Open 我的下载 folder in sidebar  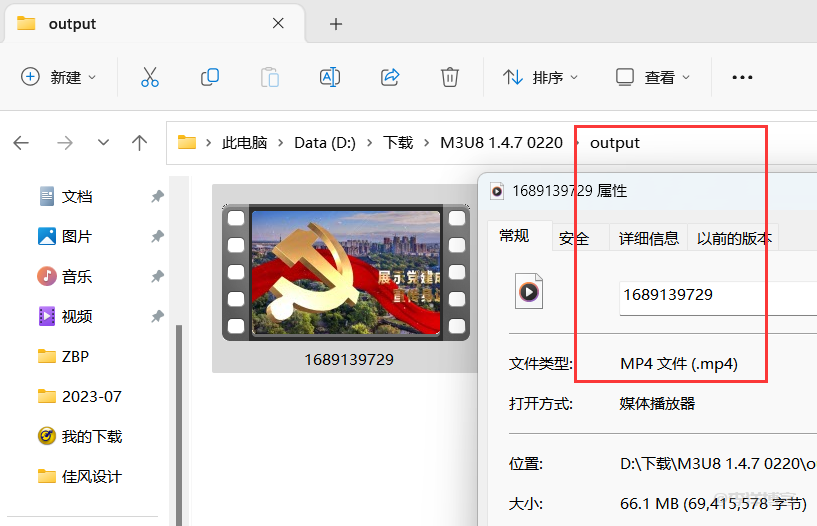(92, 436)
